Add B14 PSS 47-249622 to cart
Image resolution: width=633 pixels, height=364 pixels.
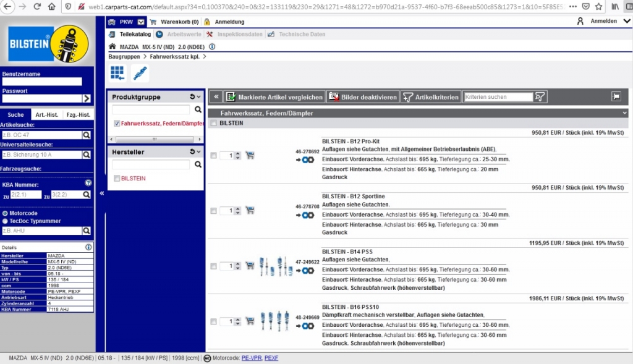pyautogui.click(x=250, y=266)
